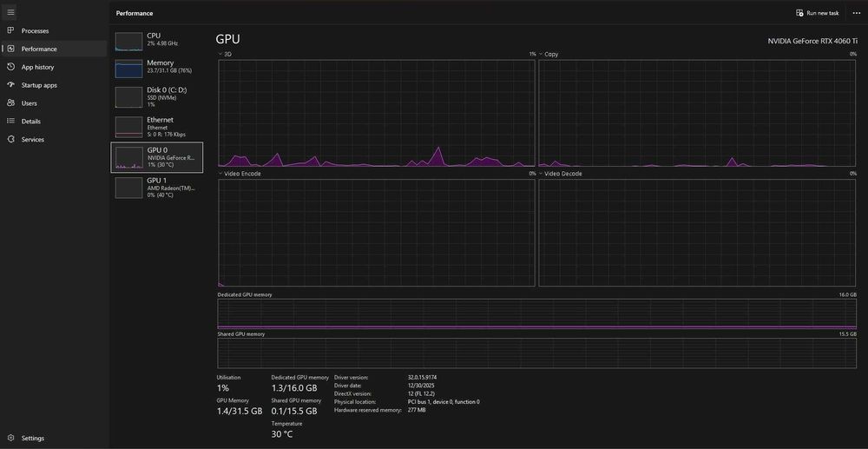This screenshot has width=868, height=449.
Task: Click the Utilisation '1%' value
Action: (222, 388)
